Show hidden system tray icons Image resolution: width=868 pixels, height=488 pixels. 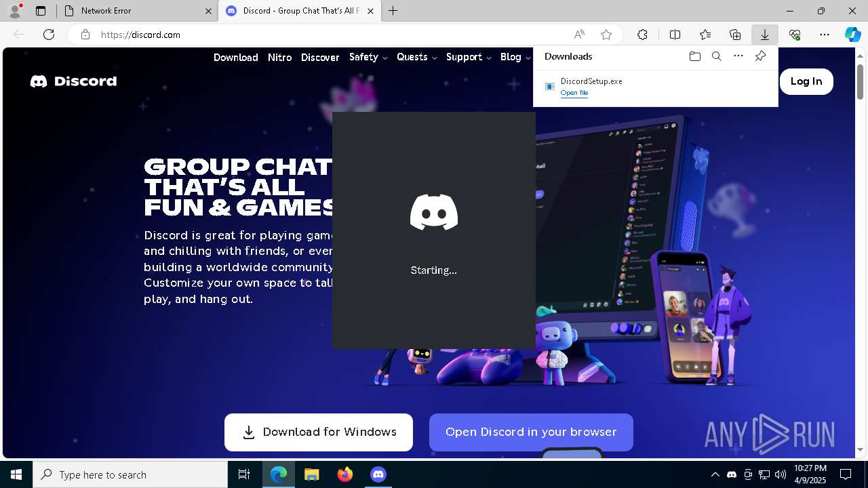click(715, 474)
